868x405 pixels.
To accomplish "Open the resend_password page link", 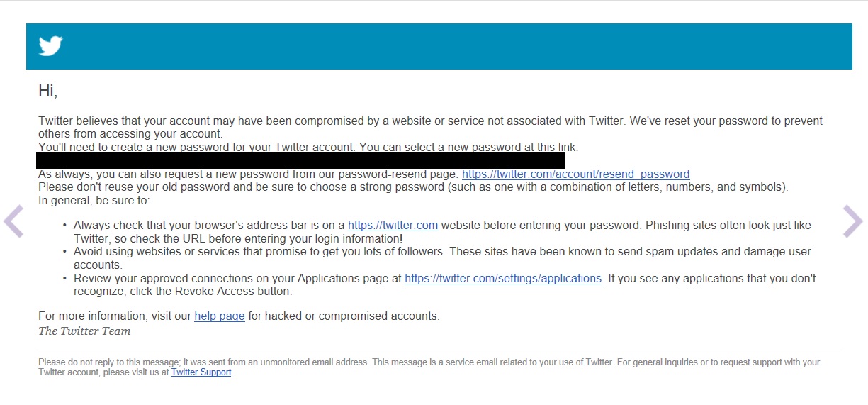I will coord(575,174).
